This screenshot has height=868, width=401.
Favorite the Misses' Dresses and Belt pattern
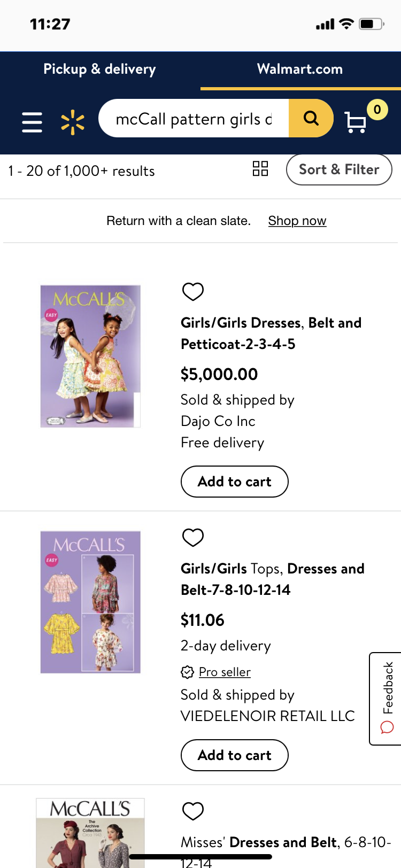193,811
